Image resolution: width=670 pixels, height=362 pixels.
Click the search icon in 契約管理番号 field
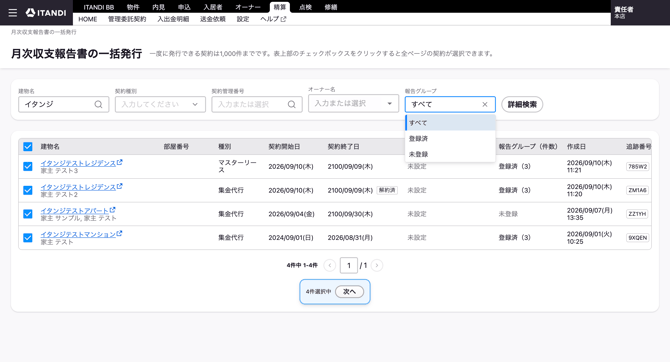click(x=291, y=104)
